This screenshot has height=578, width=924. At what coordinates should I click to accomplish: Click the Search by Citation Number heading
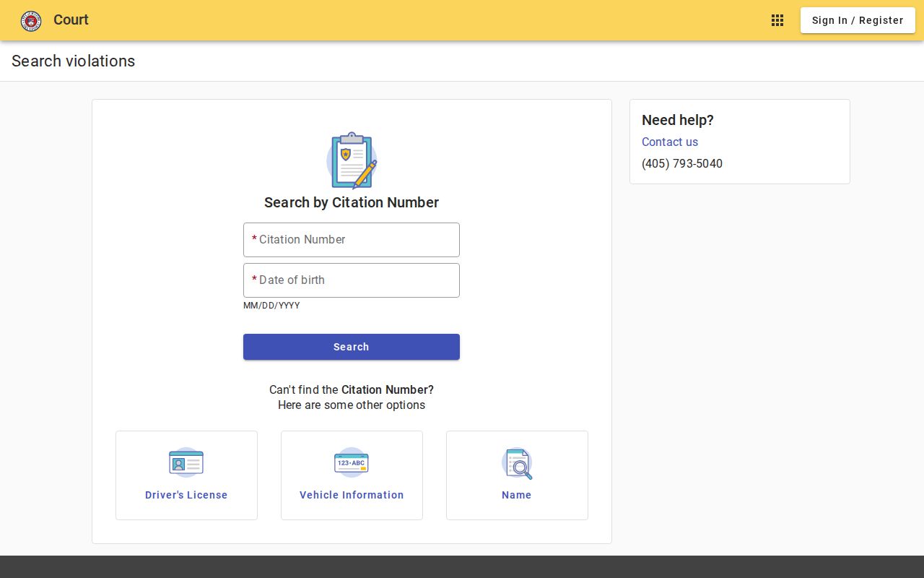[352, 202]
